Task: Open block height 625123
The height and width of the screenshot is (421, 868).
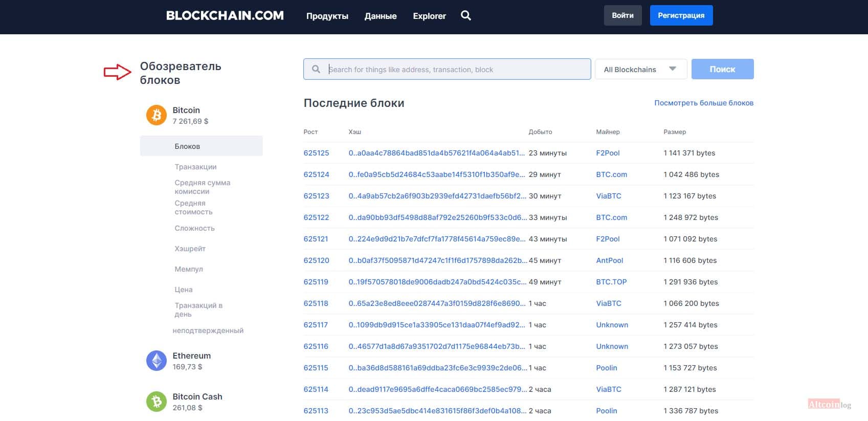Action: pos(316,196)
